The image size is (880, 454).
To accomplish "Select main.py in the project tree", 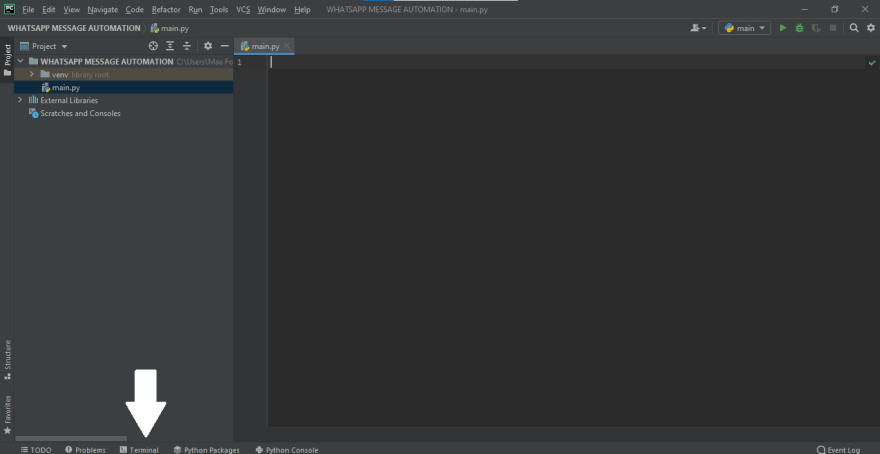I will 123,88.
